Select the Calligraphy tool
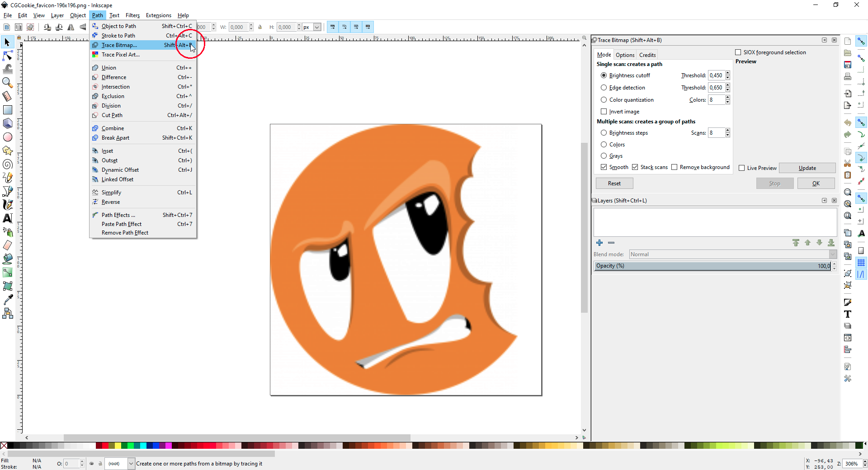The image size is (868, 470). [x=7, y=205]
